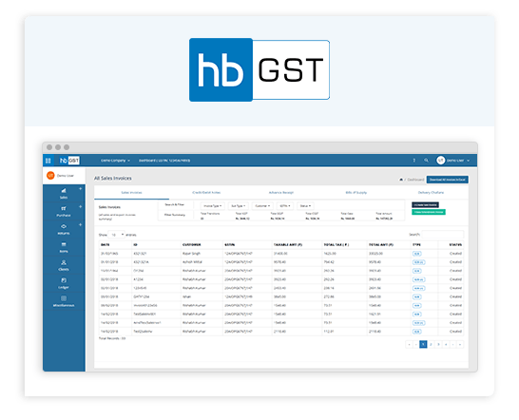This screenshot has width=519, height=420.
Task: Click the user avatar in top right
Action: (440, 161)
